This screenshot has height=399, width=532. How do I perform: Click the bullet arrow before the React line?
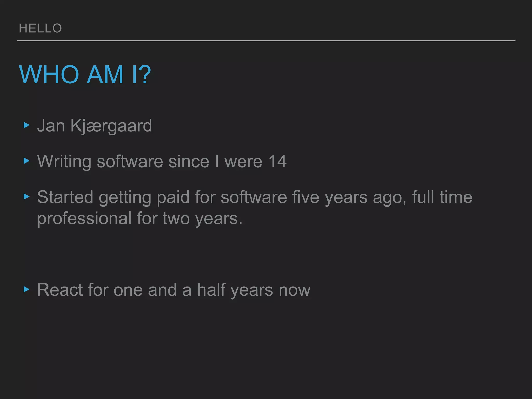coord(26,289)
